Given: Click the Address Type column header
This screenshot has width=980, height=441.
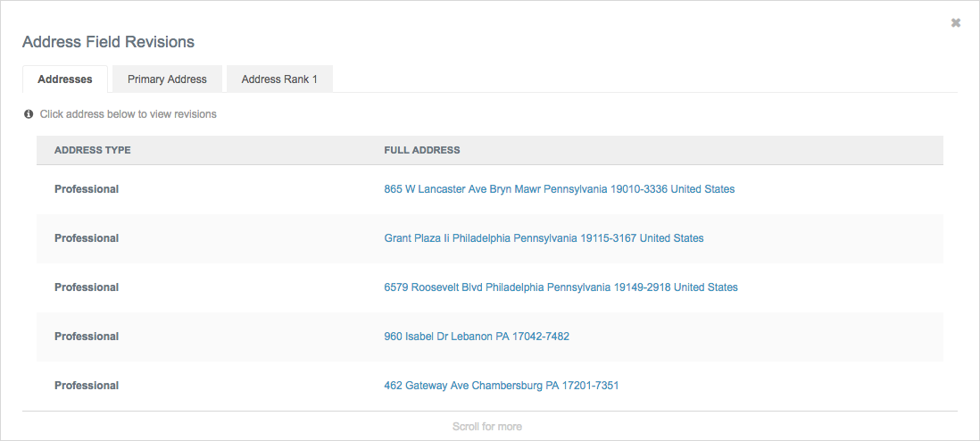Looking at the screenshot, I should pos(93,150).
